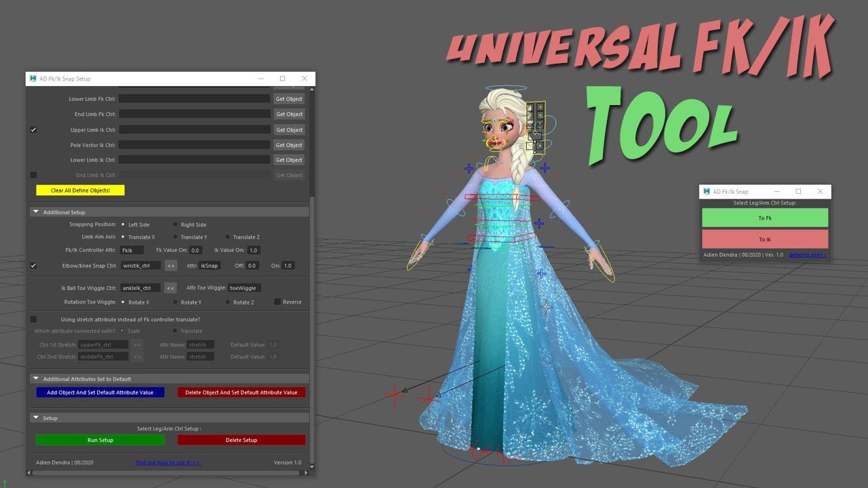Toggle the Elbow/Knee Snap Ctrl checkbox
Screen dimensions: 868x488
click(33, 266)
